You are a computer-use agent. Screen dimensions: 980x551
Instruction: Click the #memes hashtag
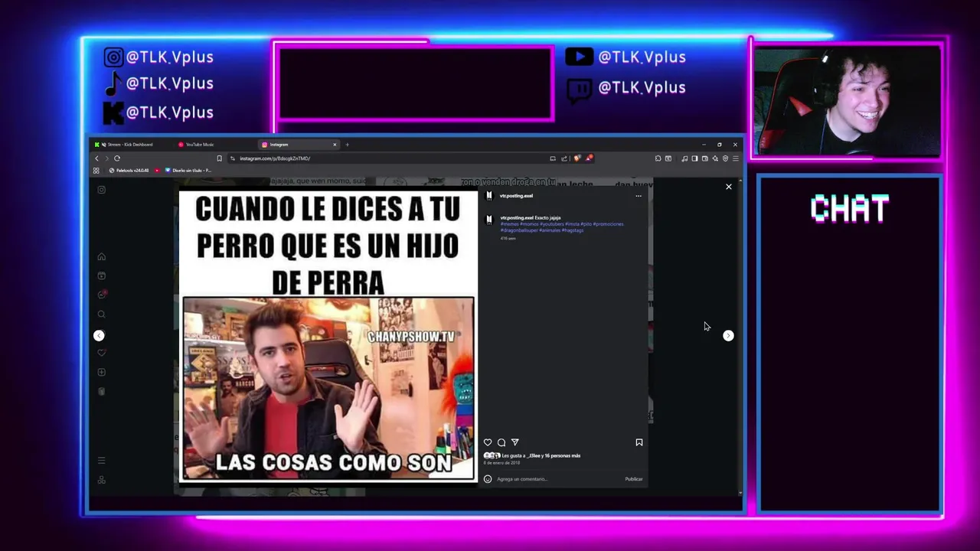tap(510, 224)
